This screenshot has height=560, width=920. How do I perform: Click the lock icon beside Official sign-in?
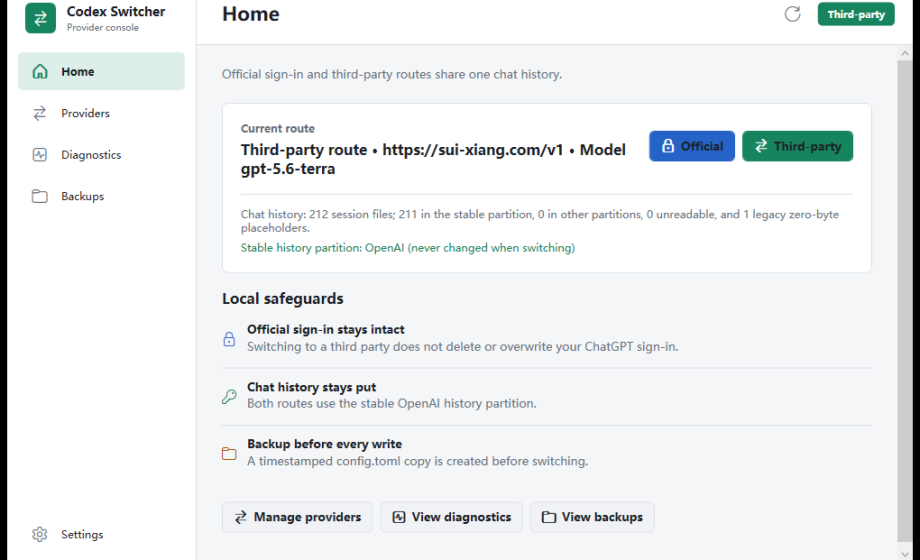coord(229,339)
